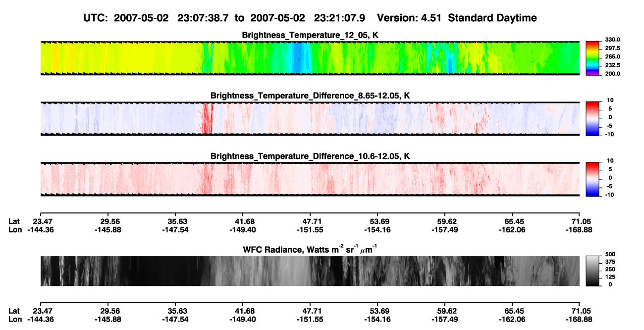Click the 10 label on 8.65-12.05 colorbar

pyautogui.click(x=611, y=100)
